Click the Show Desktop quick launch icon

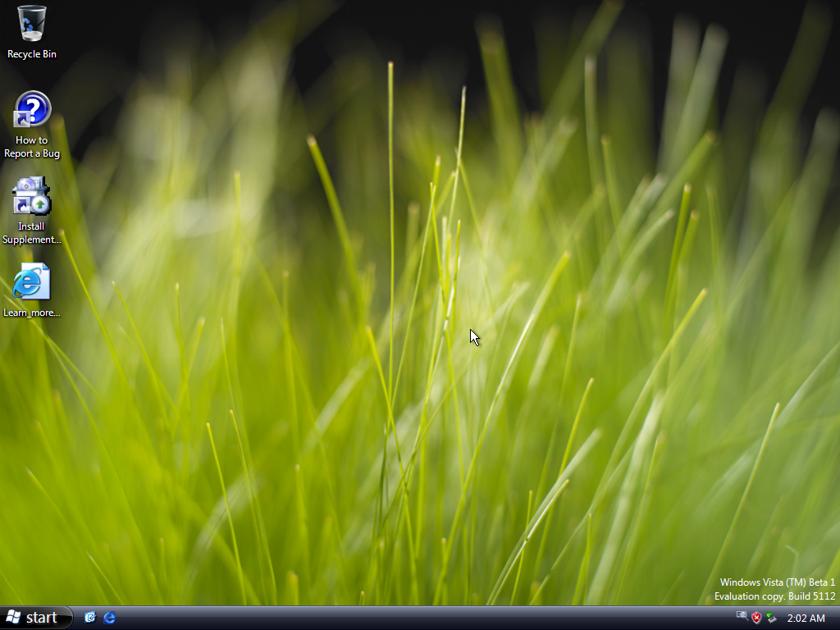point(90,617)
